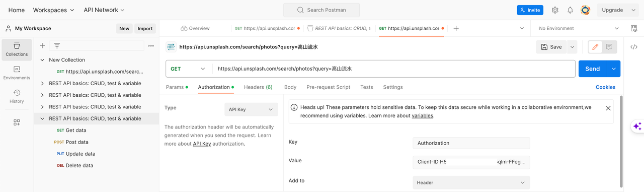Image resolution: width=644 pixels, height=192 pixels.
Task: Click the Search Postman field
Action: (321, 10)
